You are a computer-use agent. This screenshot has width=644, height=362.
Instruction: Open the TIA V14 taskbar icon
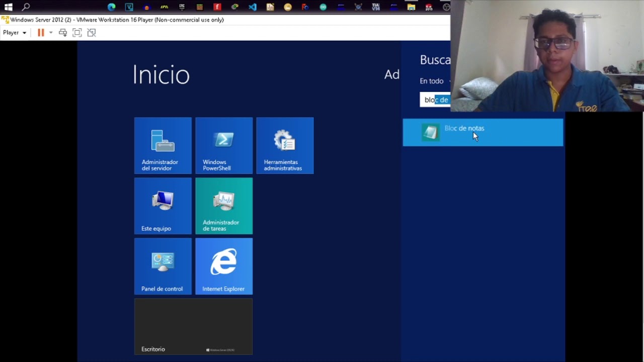(376, 7)
